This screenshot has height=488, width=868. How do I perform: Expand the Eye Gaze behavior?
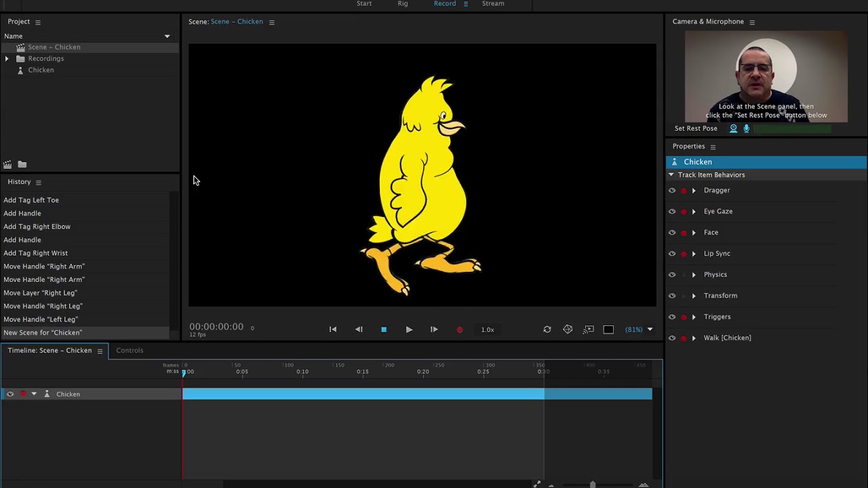coord(694,211)
